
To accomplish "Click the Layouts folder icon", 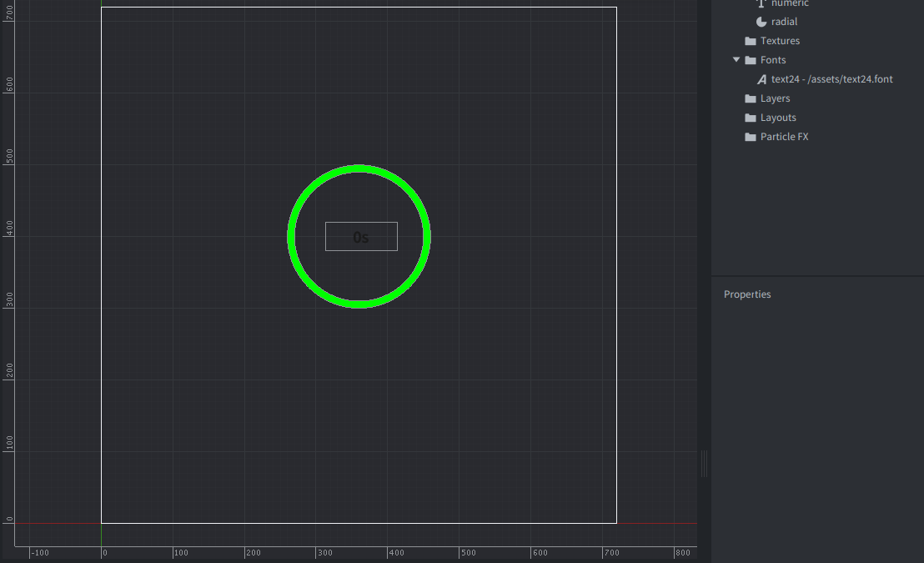I will click(751, 118).
